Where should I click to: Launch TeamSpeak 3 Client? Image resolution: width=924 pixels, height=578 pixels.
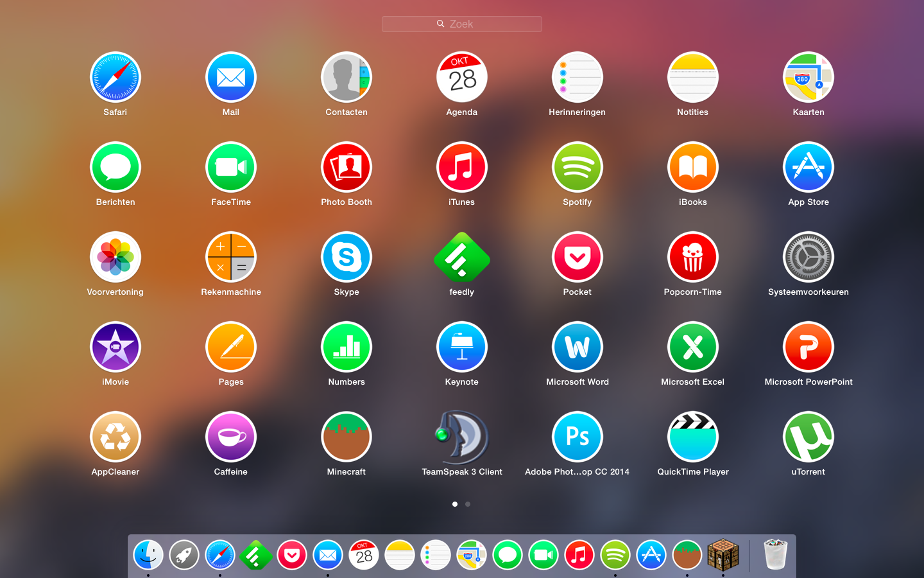(462, 437)
